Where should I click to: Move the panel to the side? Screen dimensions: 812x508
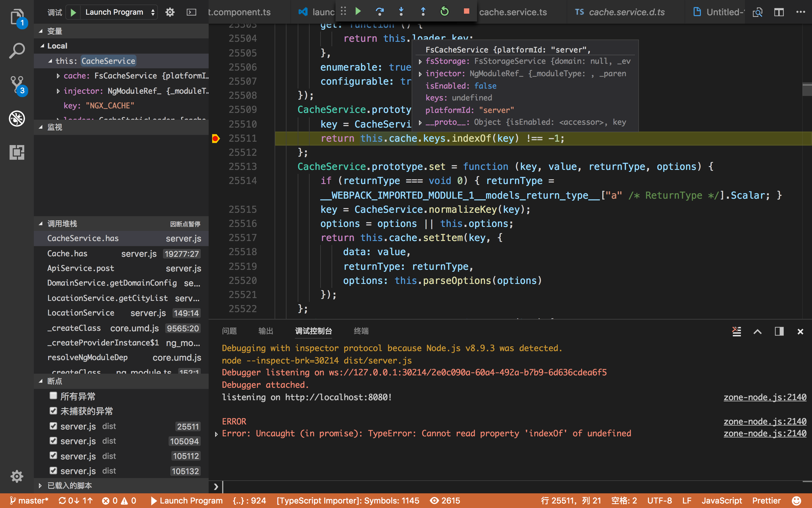779,332
